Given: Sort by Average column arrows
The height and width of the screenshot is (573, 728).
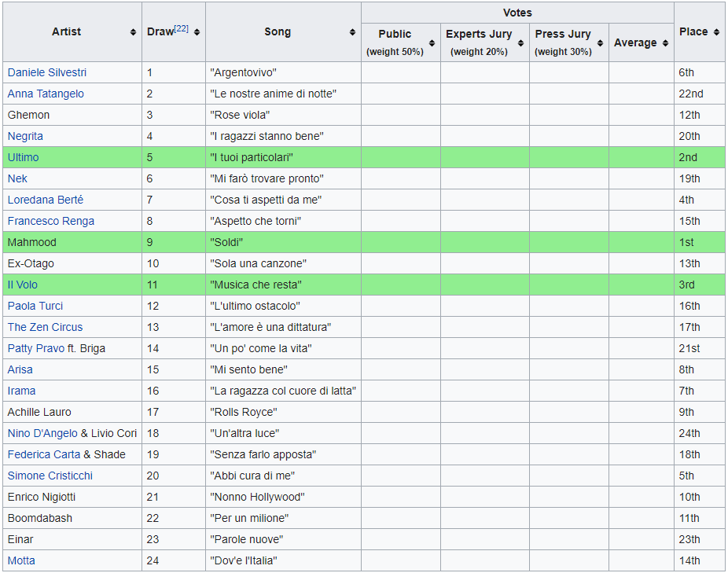Looking at the screenshot, I should pyautogui.click(x=665, y=43).
